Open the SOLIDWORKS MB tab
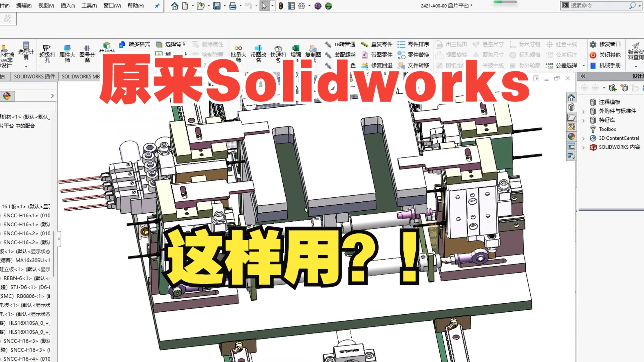 [x=81, y=77]
